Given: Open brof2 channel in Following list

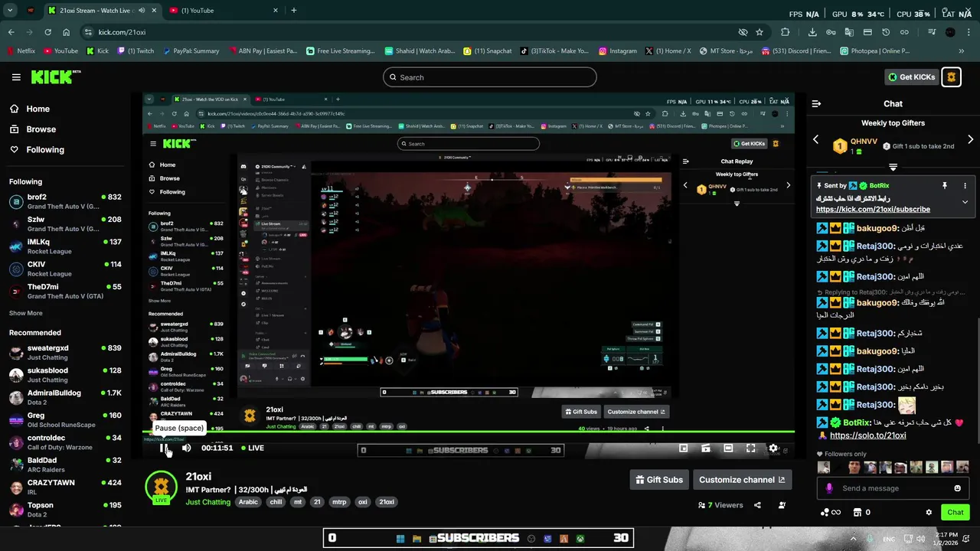Looking at the screenshot, I should [65, 202].
